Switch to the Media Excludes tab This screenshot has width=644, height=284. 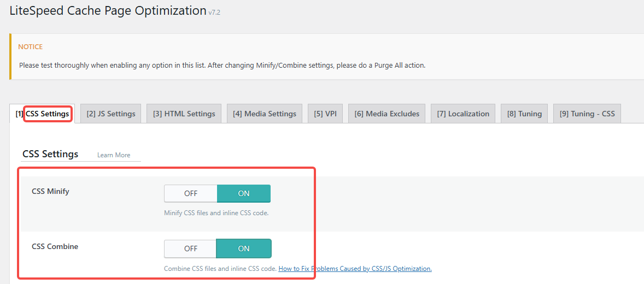click(x=387, y=114)
